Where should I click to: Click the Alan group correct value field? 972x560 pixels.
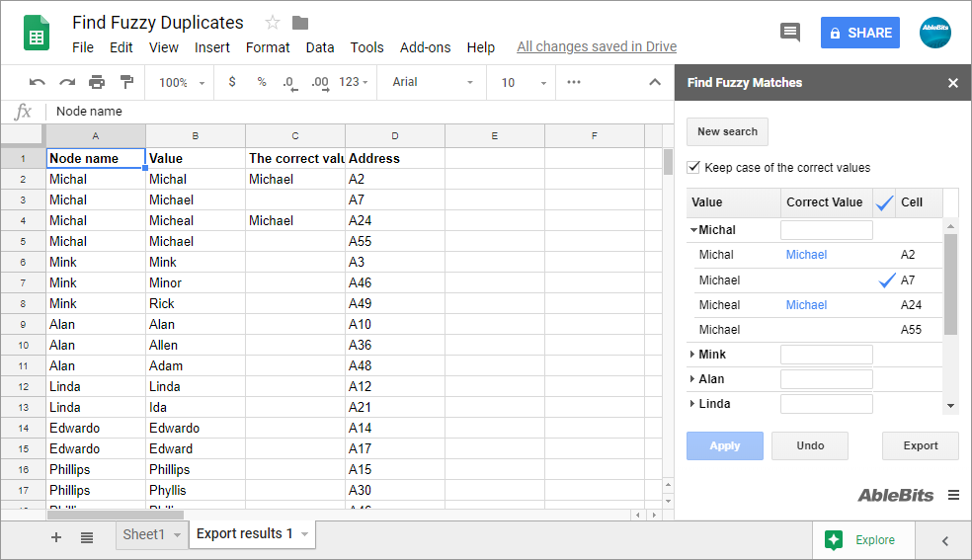point(827,379)
